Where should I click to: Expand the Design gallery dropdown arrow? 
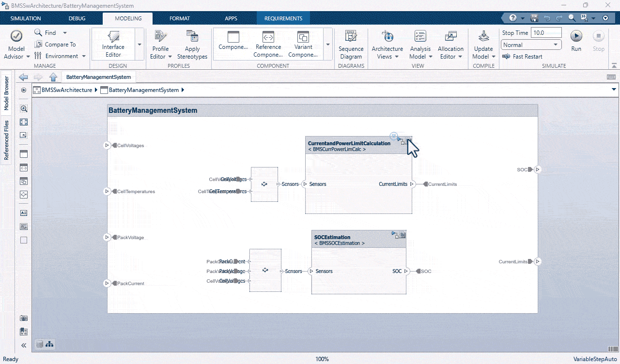(139, 44)
